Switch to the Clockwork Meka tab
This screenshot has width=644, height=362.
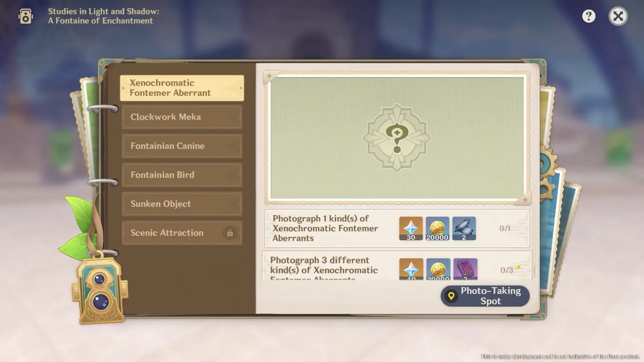coord(182,117)
